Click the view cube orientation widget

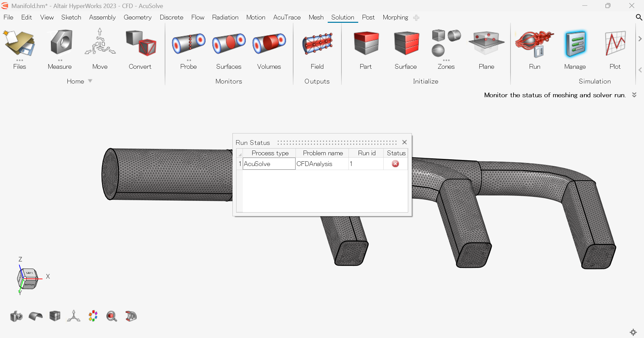point(28,278)
